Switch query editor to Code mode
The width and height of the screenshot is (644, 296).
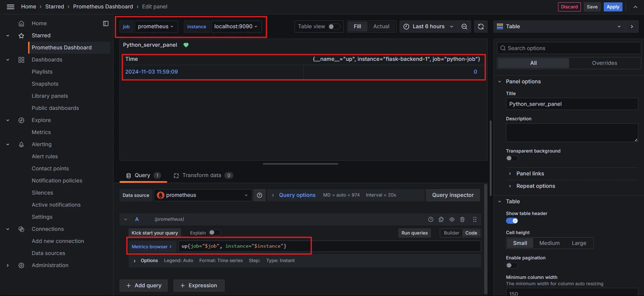tap(471, 233)
